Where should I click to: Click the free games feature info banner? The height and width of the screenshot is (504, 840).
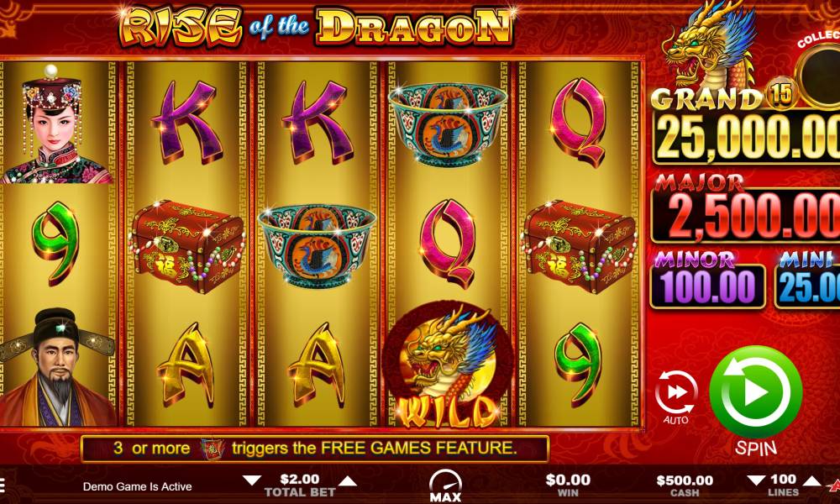pos(314,449)
